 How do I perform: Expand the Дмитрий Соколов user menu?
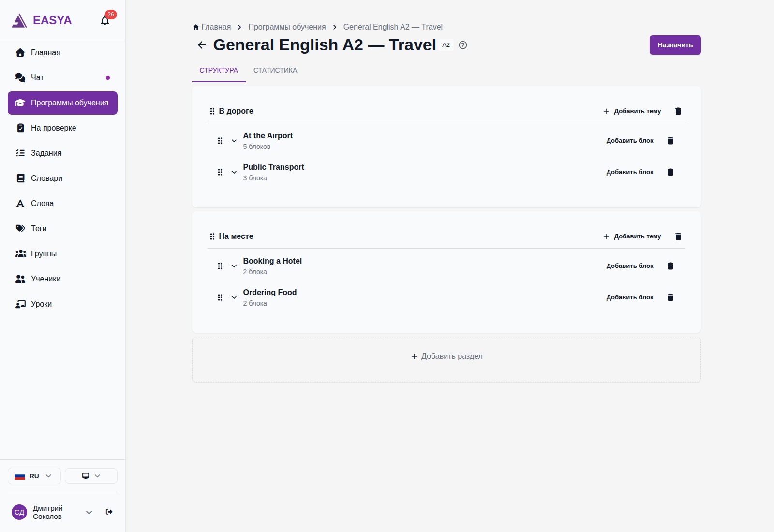(x=89, y=512)
